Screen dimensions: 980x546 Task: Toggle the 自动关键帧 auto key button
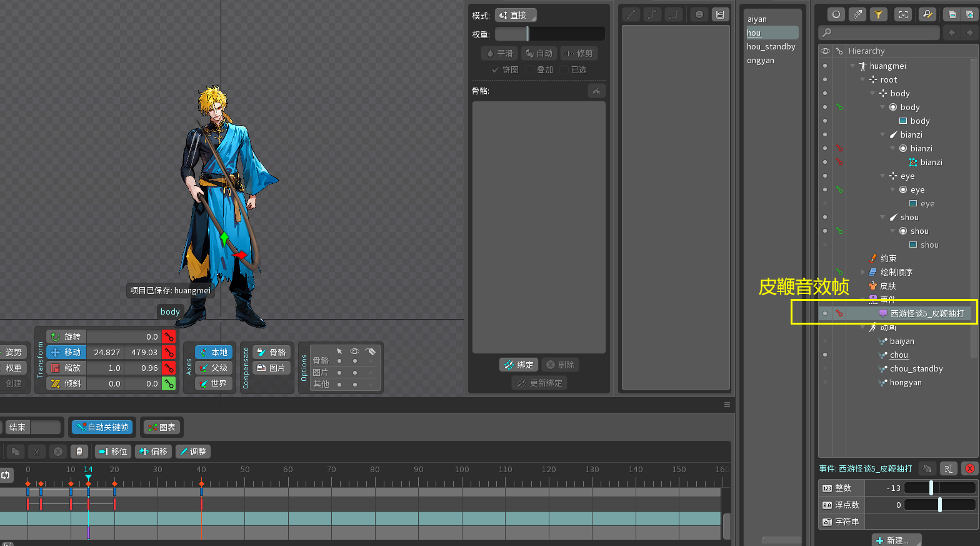(102, 427)
